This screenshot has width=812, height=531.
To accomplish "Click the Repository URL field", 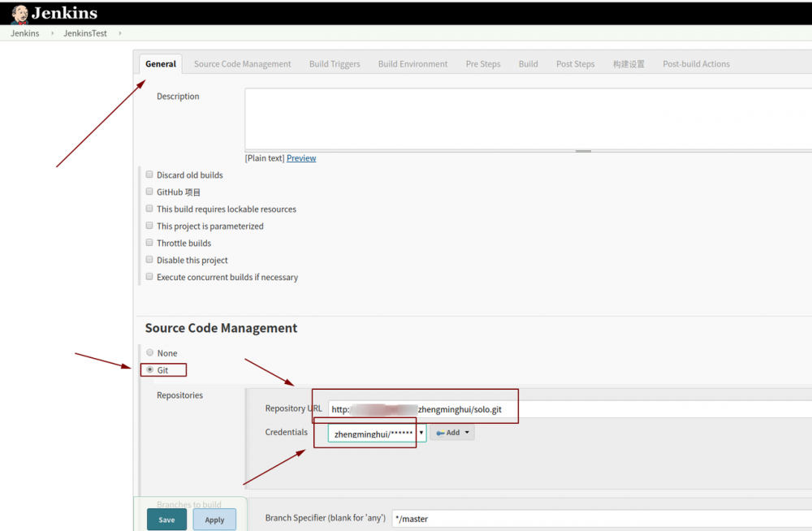I will pyautogui.click(x=570, y=409).
